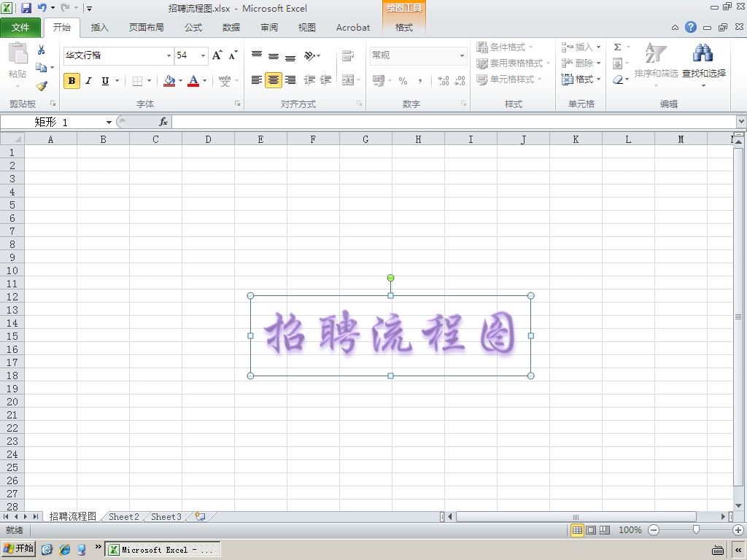Switch to Page Layout view

point(591,530)
